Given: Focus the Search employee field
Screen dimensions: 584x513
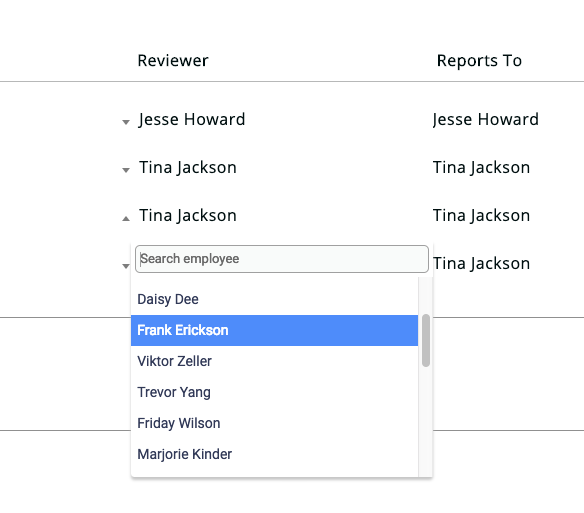Looking at the screenshot, I should point(282,259).
